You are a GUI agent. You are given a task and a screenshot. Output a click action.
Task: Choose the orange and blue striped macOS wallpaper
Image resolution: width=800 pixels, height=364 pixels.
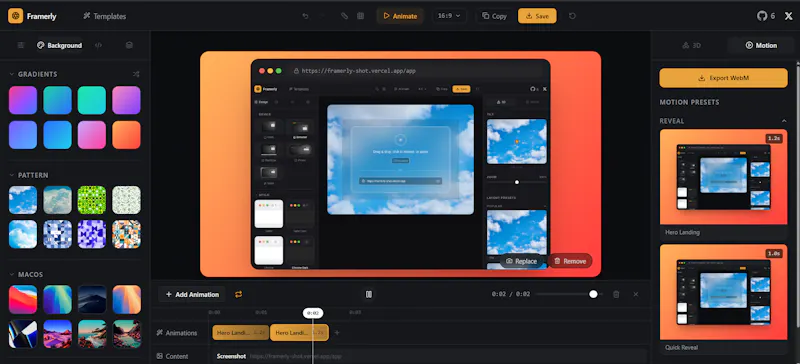pyautogui.click(x=127, y=299)
